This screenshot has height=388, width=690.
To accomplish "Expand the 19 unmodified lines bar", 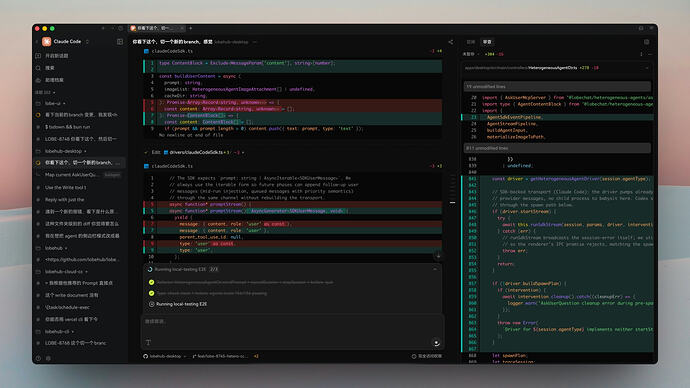I will click(x=557, y=86).
